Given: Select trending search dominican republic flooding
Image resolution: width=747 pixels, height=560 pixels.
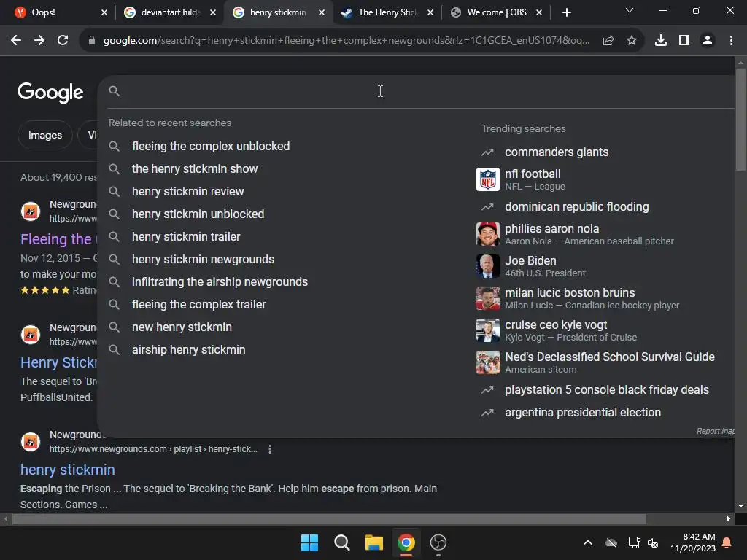Looking at the screenshot, I should (576, 207).
